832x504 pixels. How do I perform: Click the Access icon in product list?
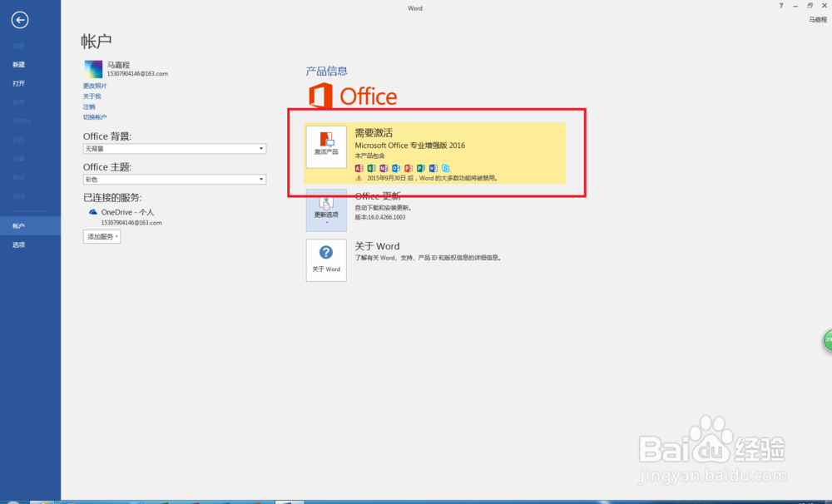pos(359,168)
